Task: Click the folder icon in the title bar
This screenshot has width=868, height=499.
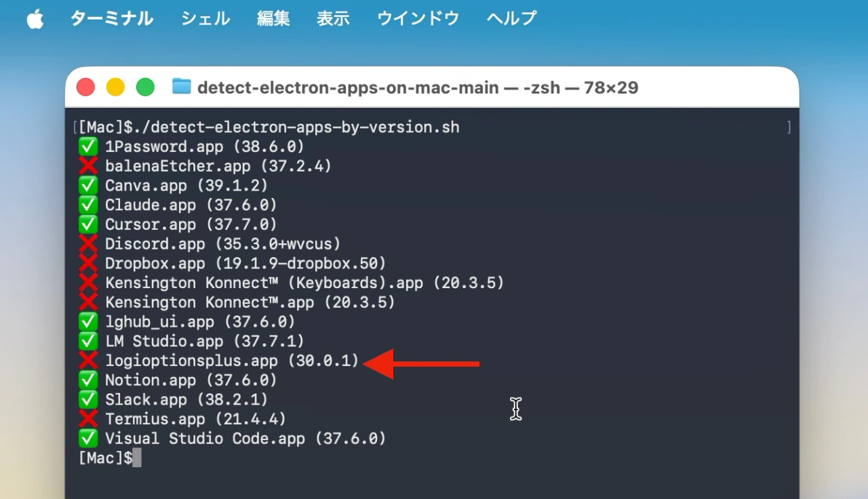Action: click(x=180, y=87)
